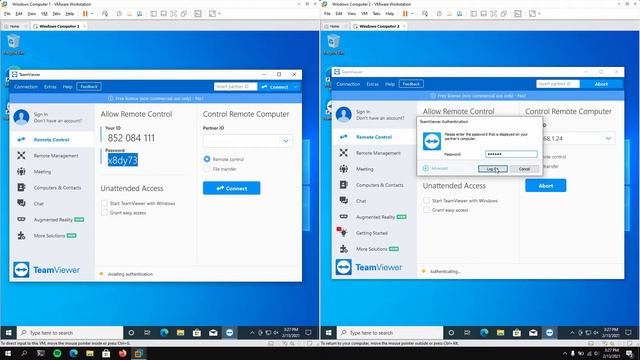Check Start TeamViewer with Windows in right window
This screenshot has width=640, height=360.
[x=427, y=200]
